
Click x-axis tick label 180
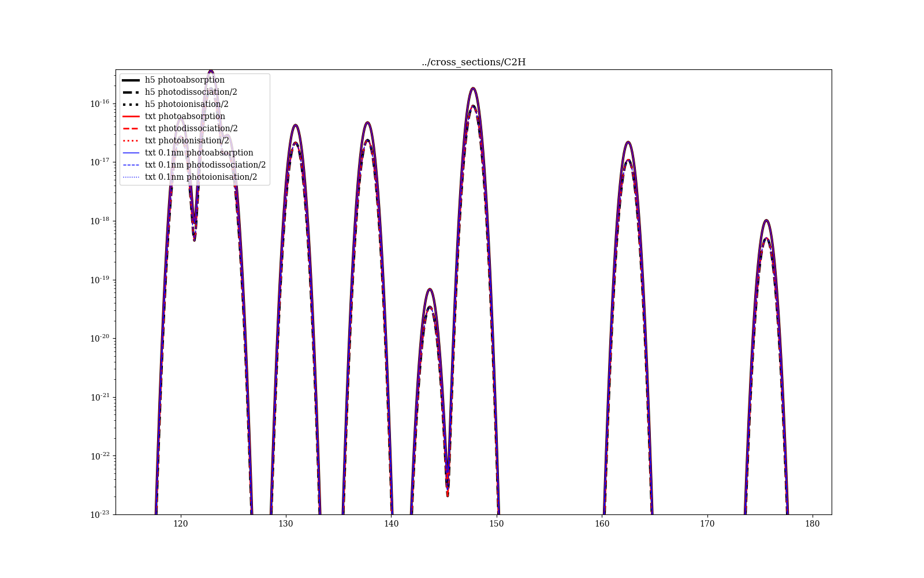coord(813,524)
